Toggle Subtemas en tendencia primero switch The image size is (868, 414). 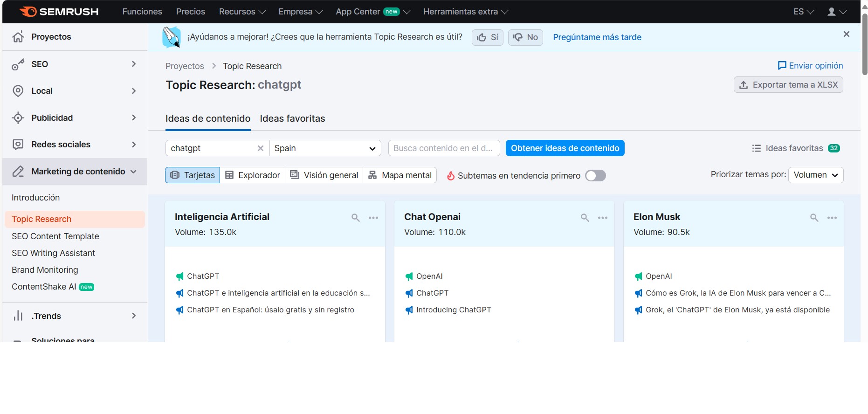pyautogui.click(x=595, y=176)
